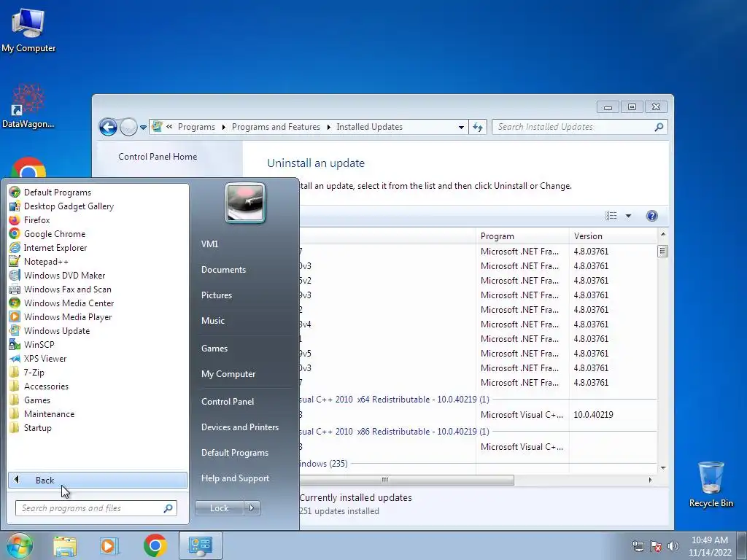Click Control Panel Home link
This screenshot has height=560, width=747.
point(158,157)
